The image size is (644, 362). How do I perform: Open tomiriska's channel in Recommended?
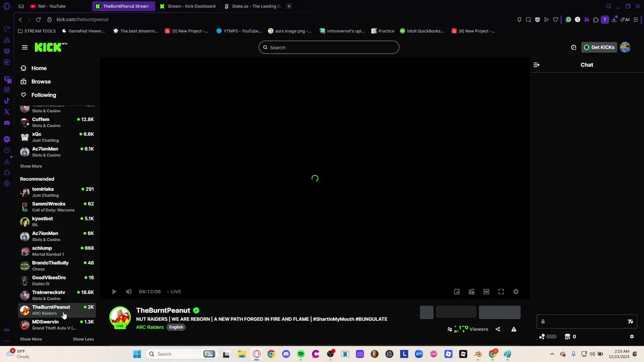(x=57, y=192)
